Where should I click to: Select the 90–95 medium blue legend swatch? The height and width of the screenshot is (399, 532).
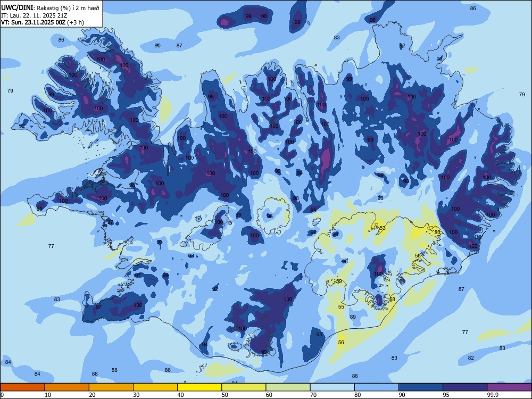(421, 387)
